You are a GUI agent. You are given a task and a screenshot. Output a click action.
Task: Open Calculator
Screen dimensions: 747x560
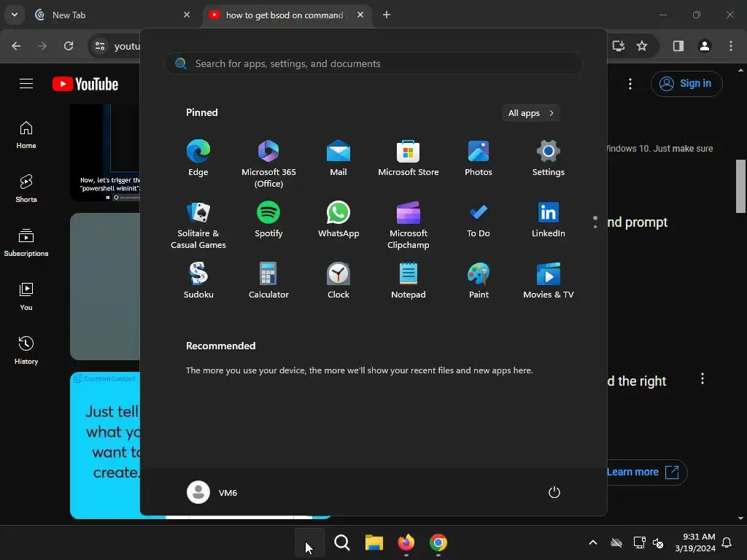(268, 281)
